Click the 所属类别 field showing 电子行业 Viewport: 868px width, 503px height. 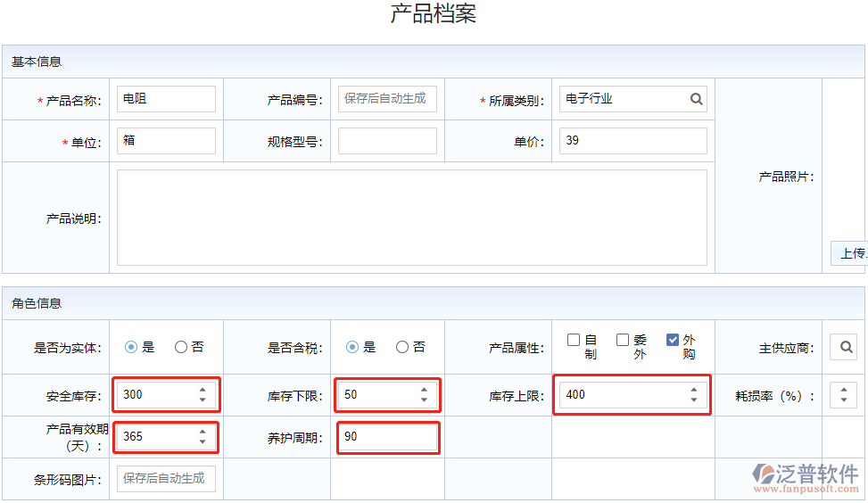pyautogui.click(x=632, y=99)
